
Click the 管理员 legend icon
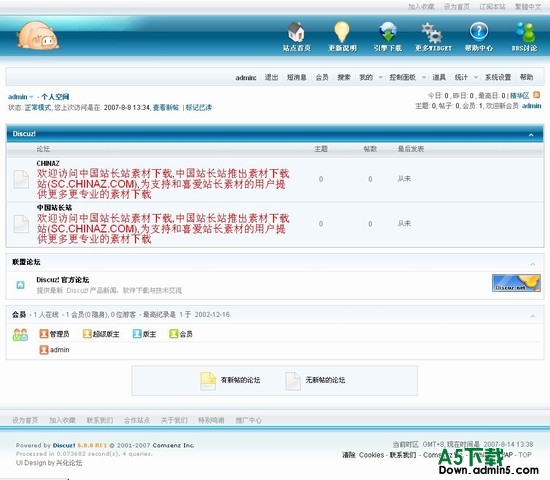[x=44, y=334]
